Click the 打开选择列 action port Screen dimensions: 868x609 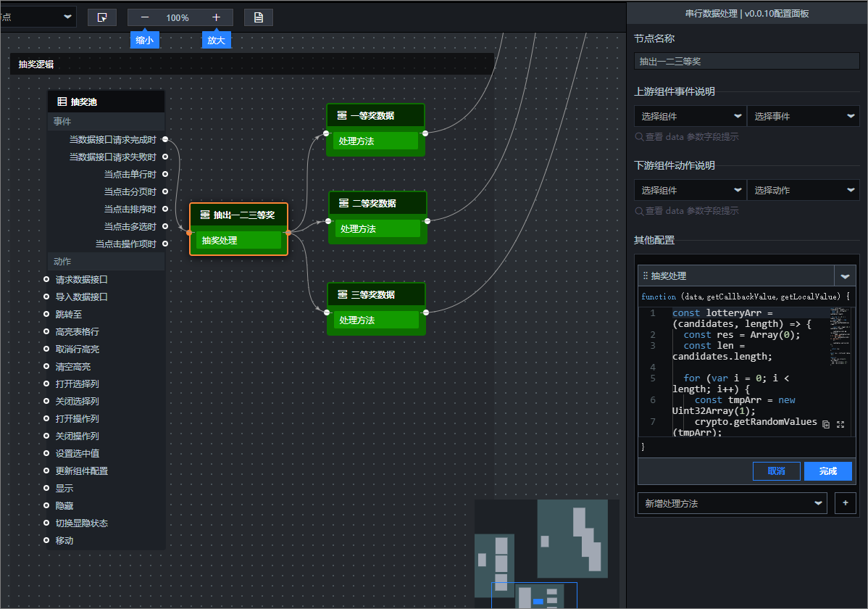click(46, 384)
